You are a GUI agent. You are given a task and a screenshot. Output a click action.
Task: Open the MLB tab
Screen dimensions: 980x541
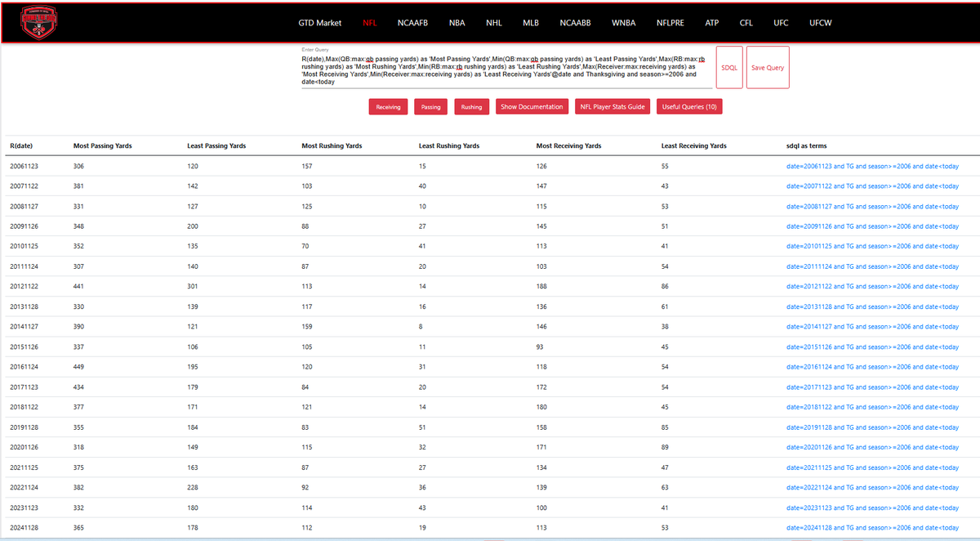(x=531, y=23)
